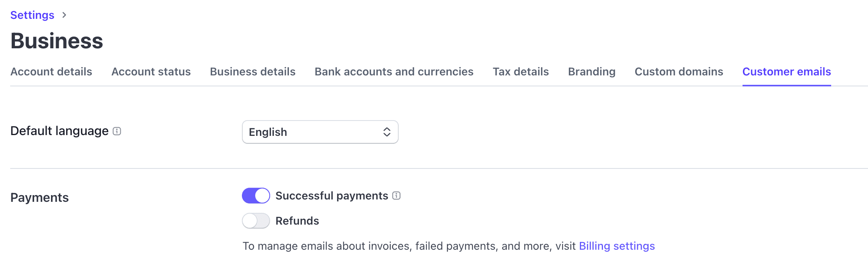Viewport: 868px width, 278px height.
Task: Click the Refunds label text
Action: 297,221
